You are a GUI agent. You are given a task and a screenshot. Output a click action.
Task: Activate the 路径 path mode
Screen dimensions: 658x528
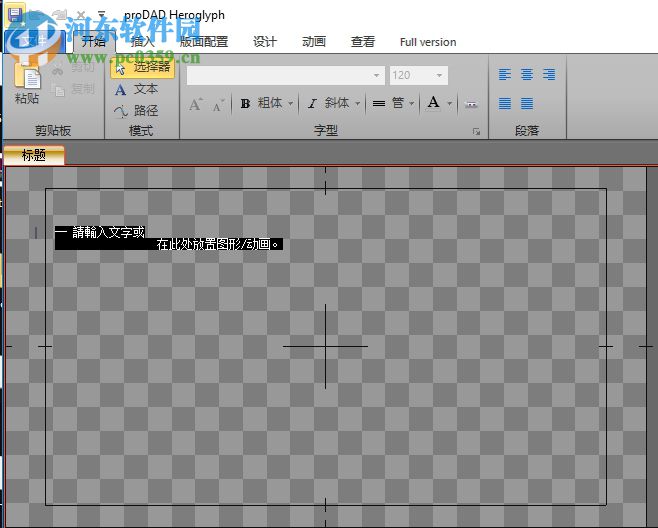(136, 111)
